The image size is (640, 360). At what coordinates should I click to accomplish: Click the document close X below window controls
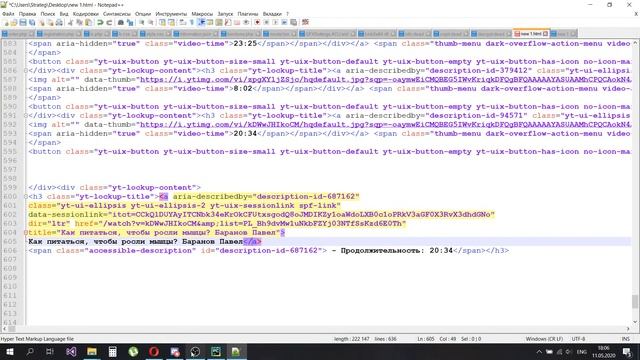tap(636, 14)
